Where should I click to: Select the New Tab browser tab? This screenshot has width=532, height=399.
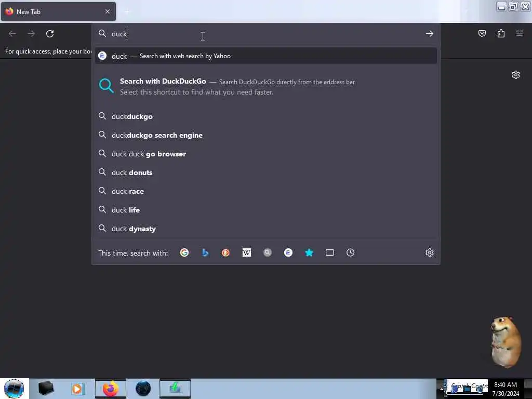pos(58,11)
